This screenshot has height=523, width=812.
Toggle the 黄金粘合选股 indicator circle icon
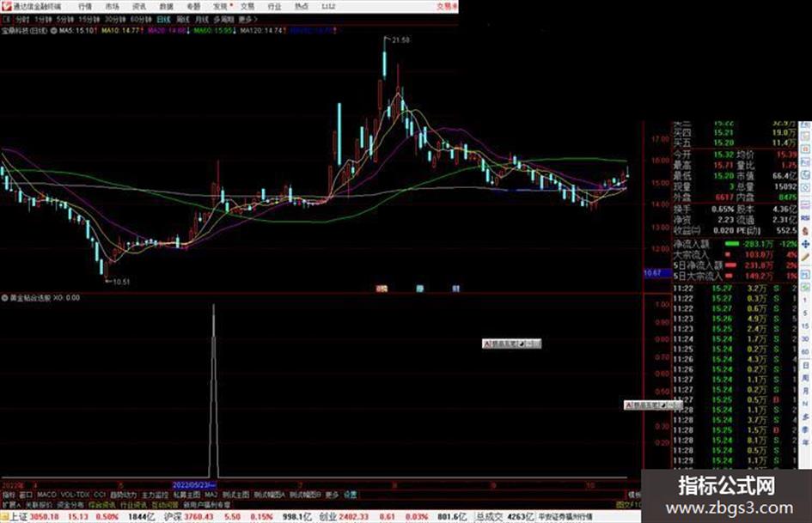pyautogui.click(x=5, y=298)
